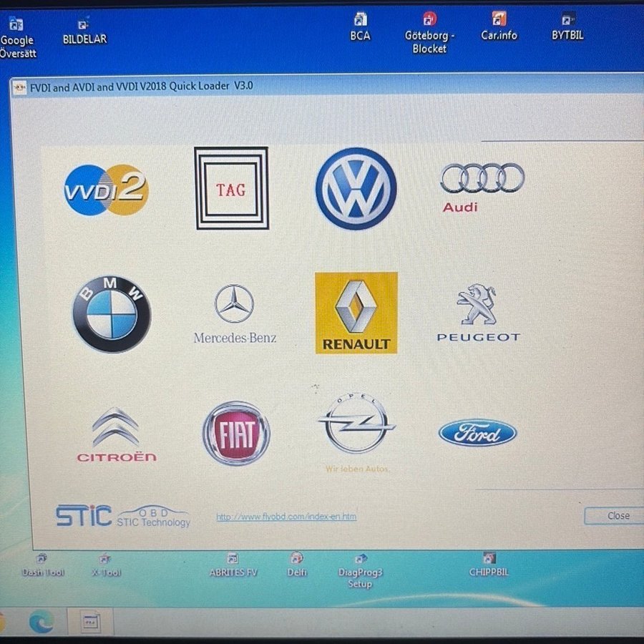Open the BMW loader
644x644 pixels.
pyautogui.click(x=112, y=313)
